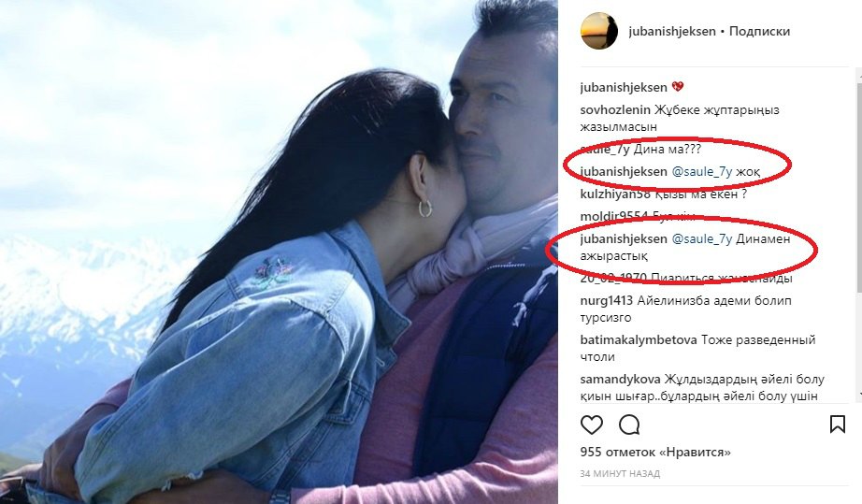Open jubanishjeksen username in header
The width and height of the screenshot is (862, 504).
tap(672, 32)
